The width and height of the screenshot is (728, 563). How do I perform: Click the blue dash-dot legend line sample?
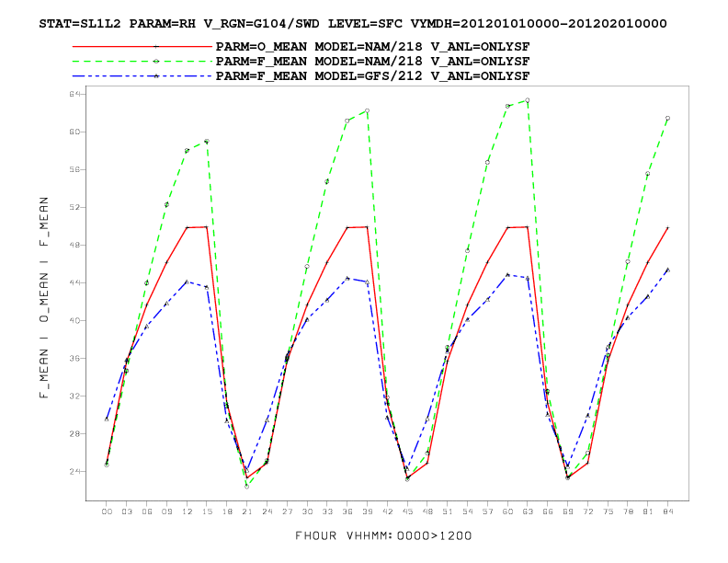(142, 76)
